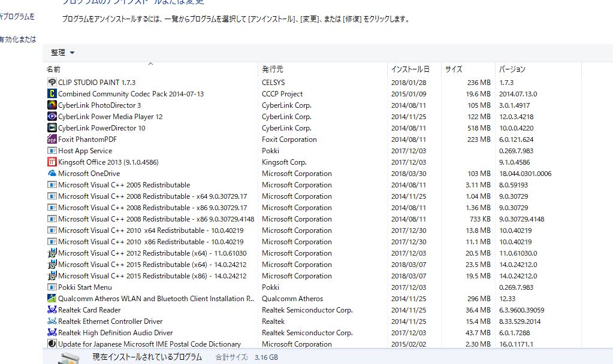Click the version 8.33.529.2014 cell
613x364 pixels.
click(520, 321)
